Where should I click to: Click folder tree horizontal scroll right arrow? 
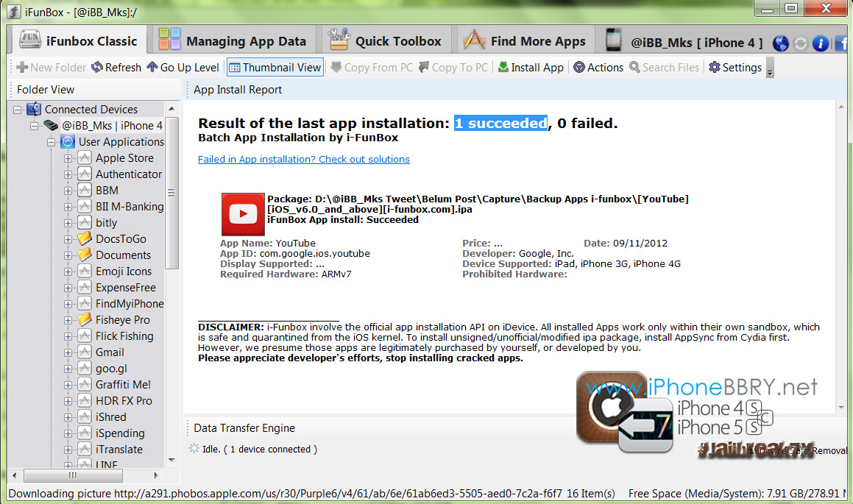156,476
